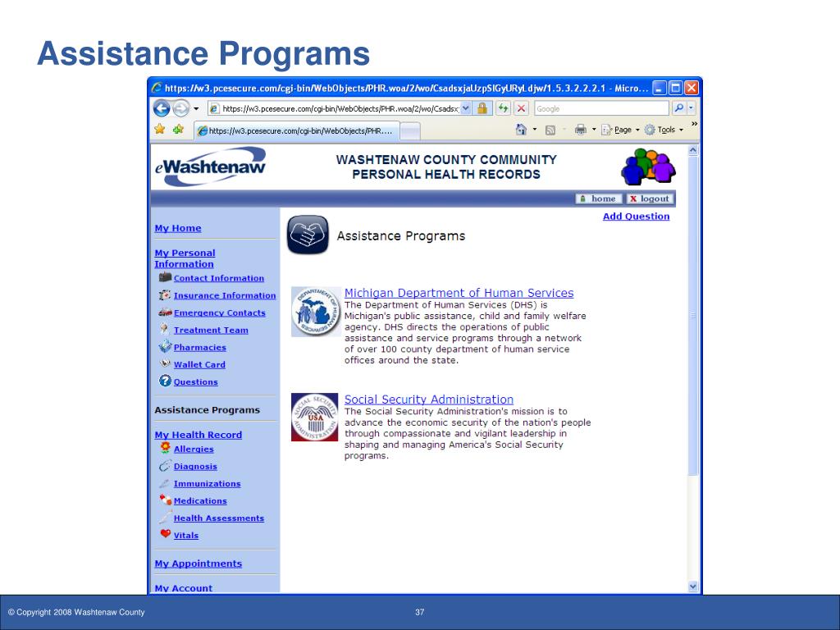
Task: Open the Allergies link
Action: tap(194, 450)
